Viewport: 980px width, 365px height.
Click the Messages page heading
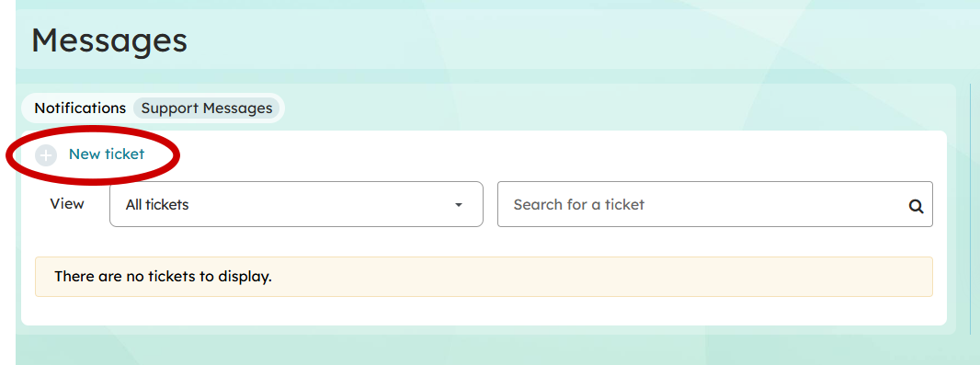point(109,40)
